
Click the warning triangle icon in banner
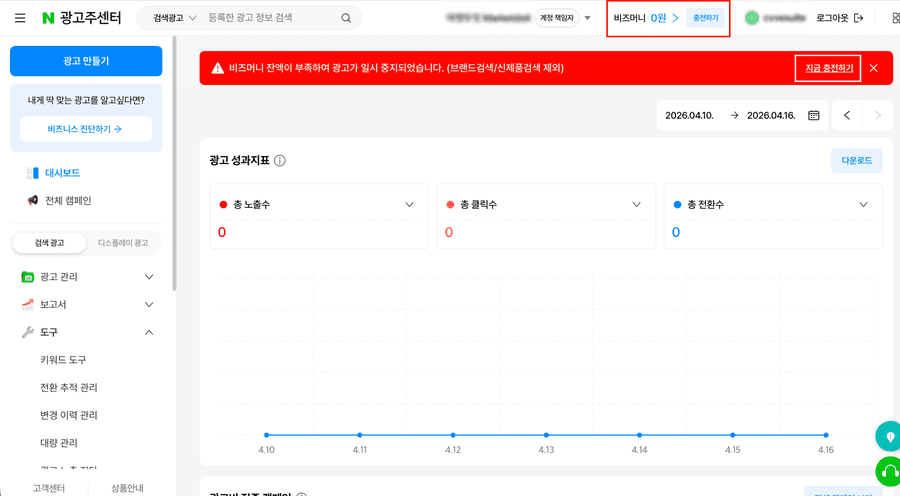218,68
